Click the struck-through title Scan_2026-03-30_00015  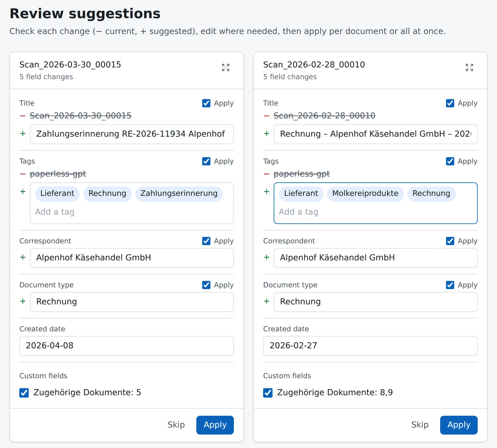(80, 116)
